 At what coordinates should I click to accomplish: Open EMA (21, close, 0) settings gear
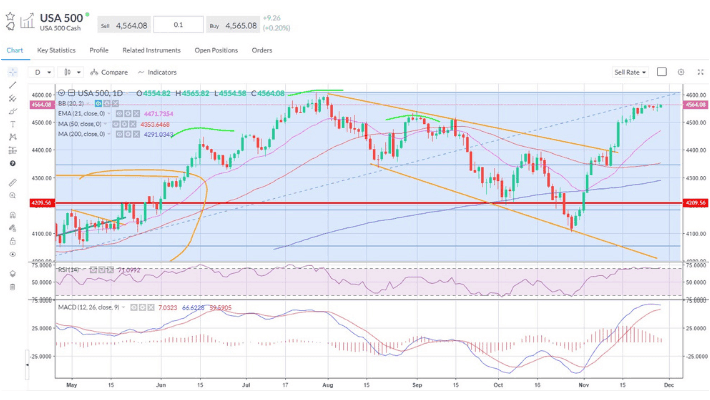[x=128, y=114]
